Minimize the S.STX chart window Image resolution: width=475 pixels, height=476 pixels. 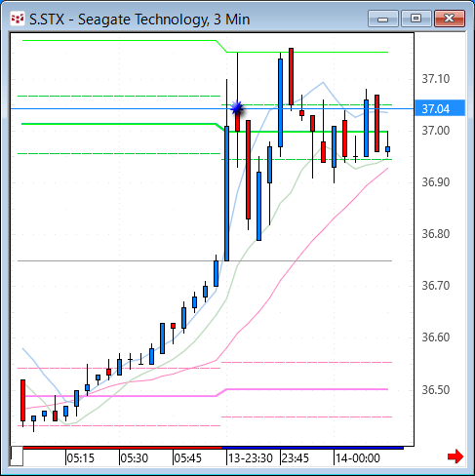[x=383, y=19]
